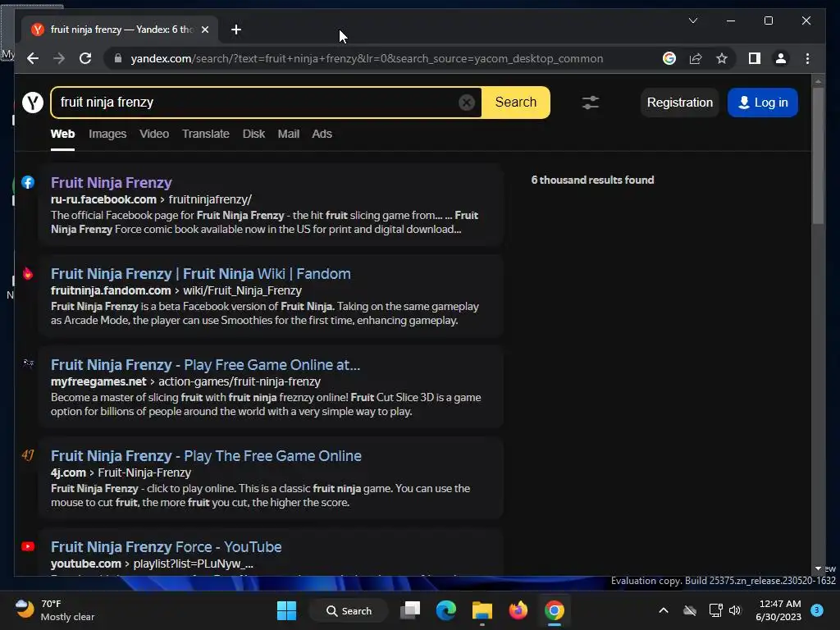Viewport: 840px width, 630px height.
Task: Open Task View on the taskbar
Action: tap(410, 610)
